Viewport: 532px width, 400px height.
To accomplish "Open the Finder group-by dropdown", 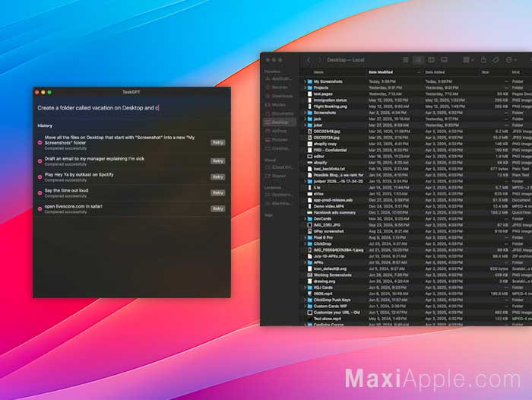I will tap(468, 60).
